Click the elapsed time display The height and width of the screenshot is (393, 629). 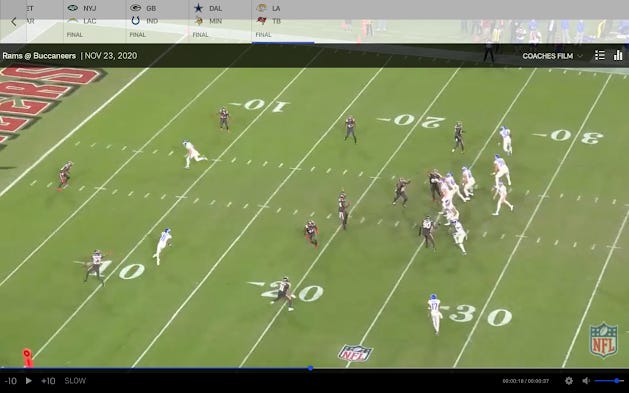click(513, 381)
